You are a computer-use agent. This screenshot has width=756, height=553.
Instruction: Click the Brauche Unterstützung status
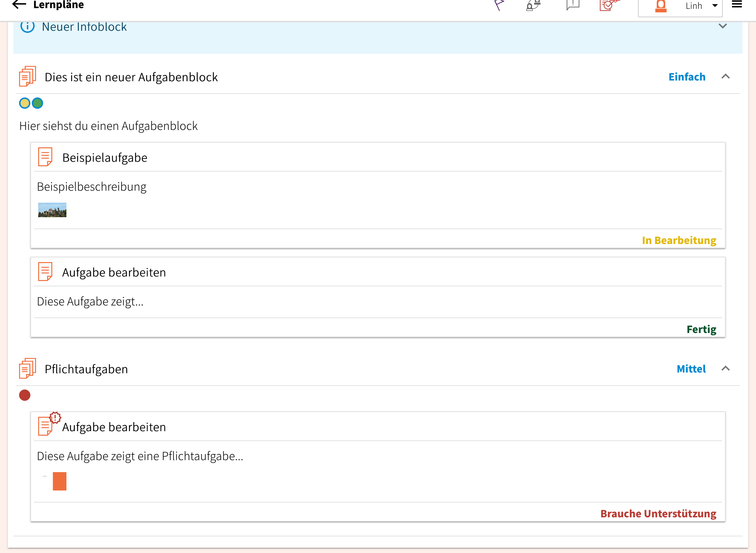[658, 513]
